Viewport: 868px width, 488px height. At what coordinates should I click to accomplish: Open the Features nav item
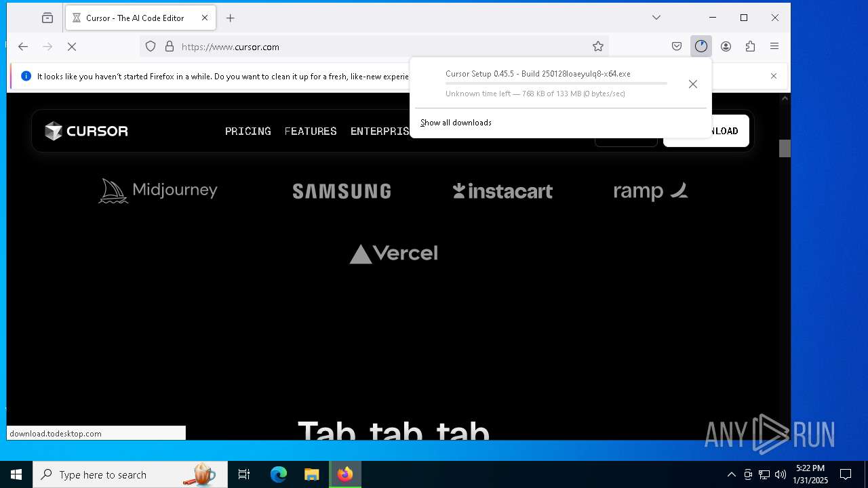[x=311, y=131]
